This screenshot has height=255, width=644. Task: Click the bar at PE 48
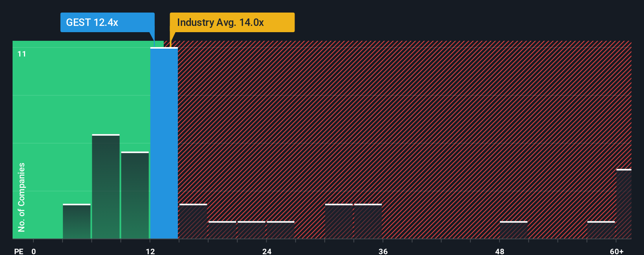click(514, 230)
